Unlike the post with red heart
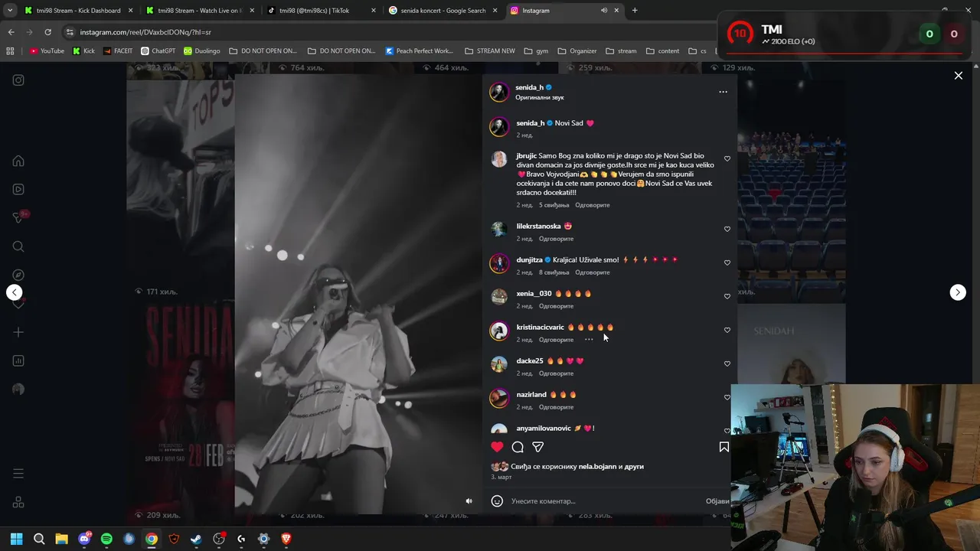980x551 pixels. 497,447
